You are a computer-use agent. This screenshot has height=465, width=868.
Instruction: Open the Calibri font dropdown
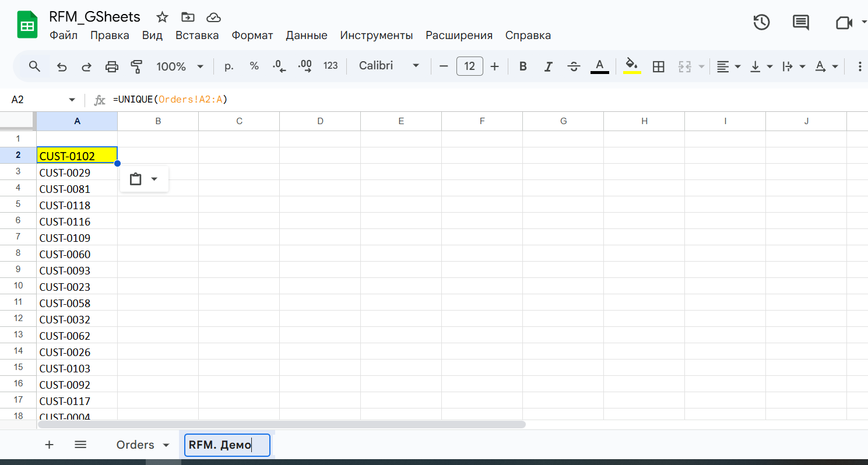coord(389,66)
